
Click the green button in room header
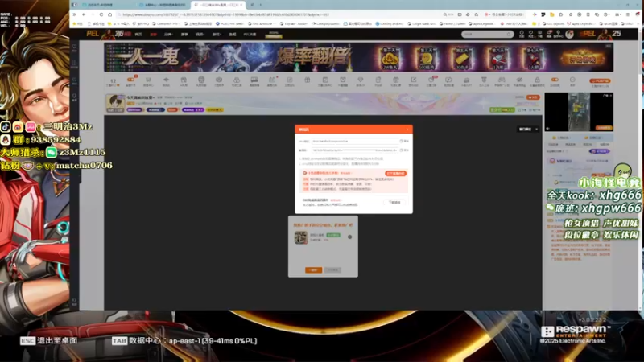coord(502,110)
